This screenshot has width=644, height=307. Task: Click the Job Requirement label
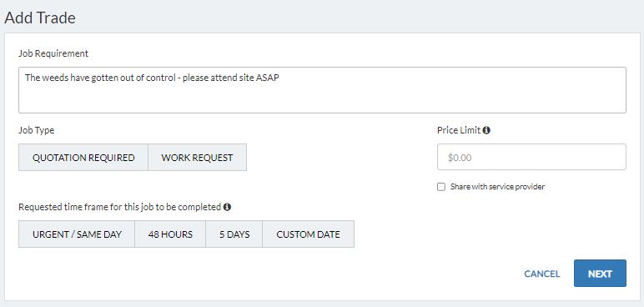click(x=53, y=53)
